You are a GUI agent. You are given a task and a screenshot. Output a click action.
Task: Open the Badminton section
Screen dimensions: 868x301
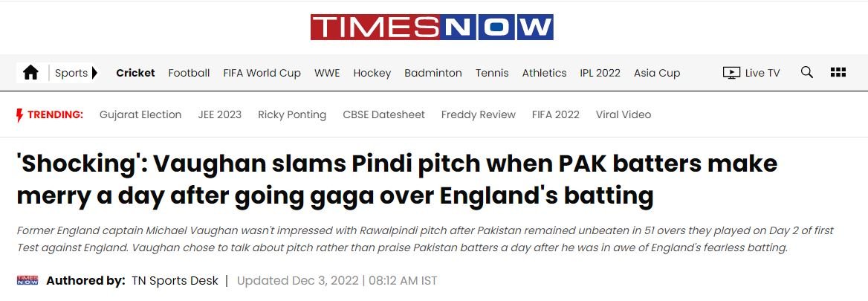click(x=433, y=73)
